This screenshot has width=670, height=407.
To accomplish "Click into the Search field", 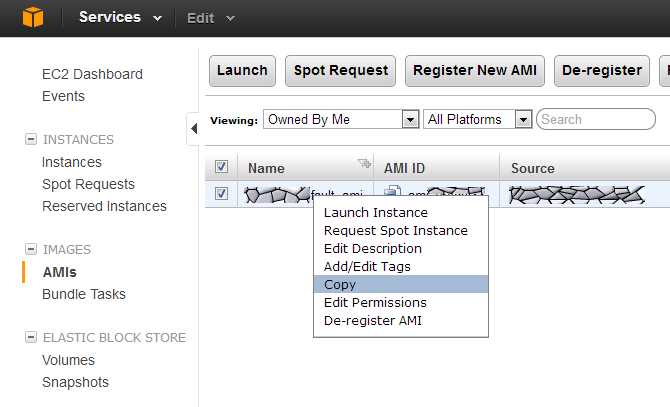I will click(596, 119).
